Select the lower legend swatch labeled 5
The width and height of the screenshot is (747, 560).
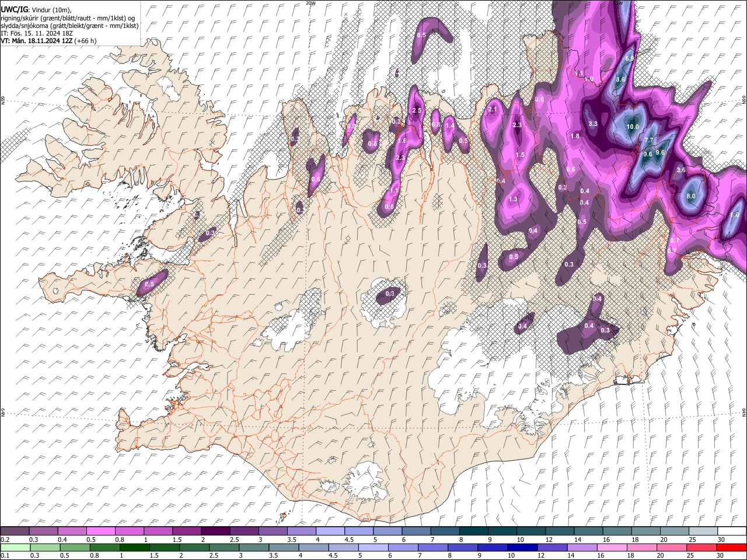[x=373, y=547]
